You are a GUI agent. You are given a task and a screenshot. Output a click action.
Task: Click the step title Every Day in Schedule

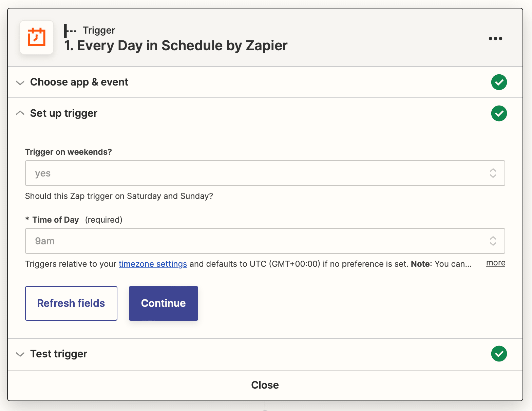176,45
